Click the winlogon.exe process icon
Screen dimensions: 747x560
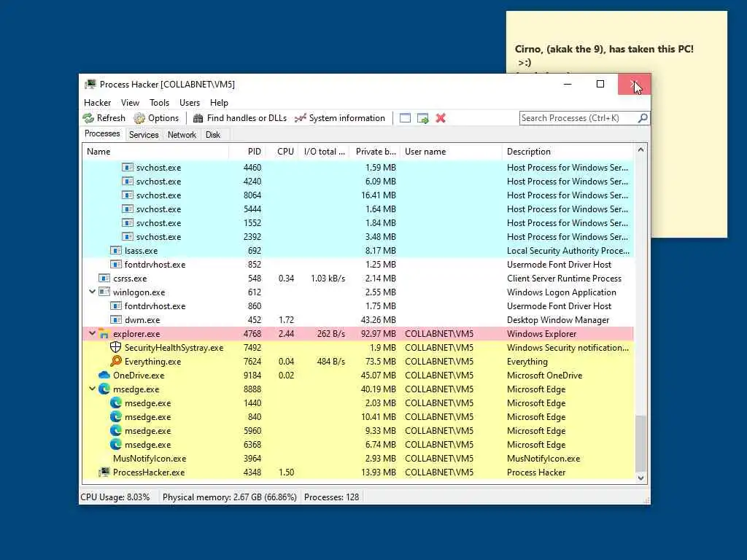point(104,292)
